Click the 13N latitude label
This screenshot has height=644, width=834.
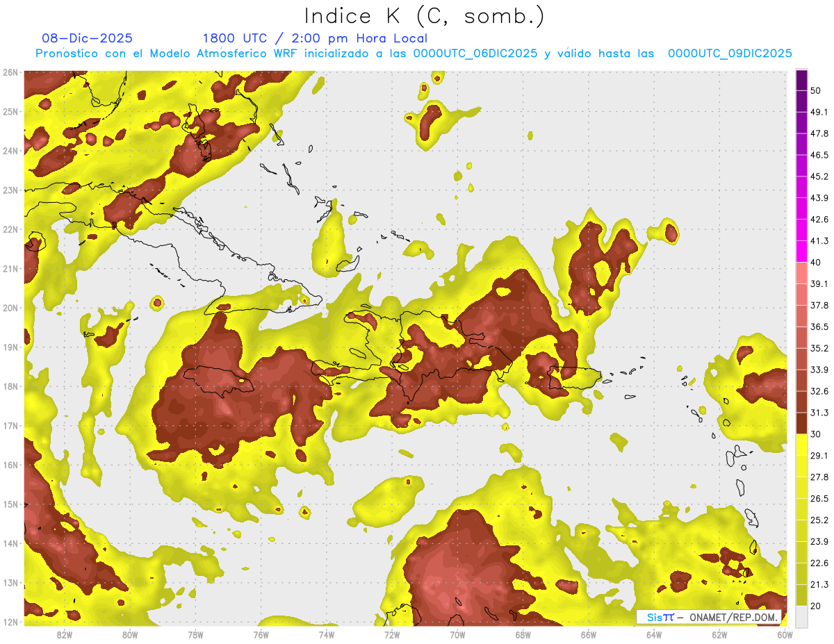(10, 582)
